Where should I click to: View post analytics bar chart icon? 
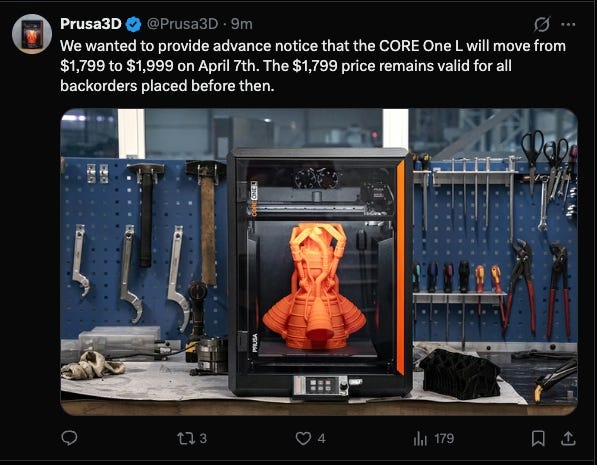point(420,438)
